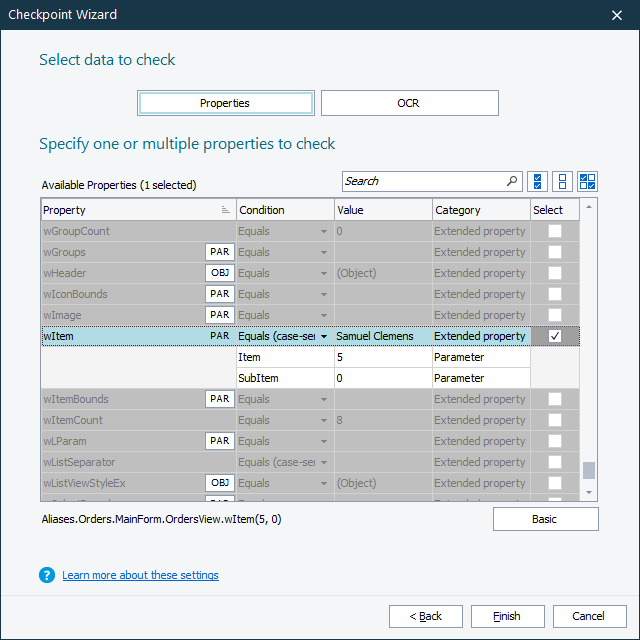Expand the wHeader Condition dropdown
Screen dimensions: 640x640
click(323, 273)
